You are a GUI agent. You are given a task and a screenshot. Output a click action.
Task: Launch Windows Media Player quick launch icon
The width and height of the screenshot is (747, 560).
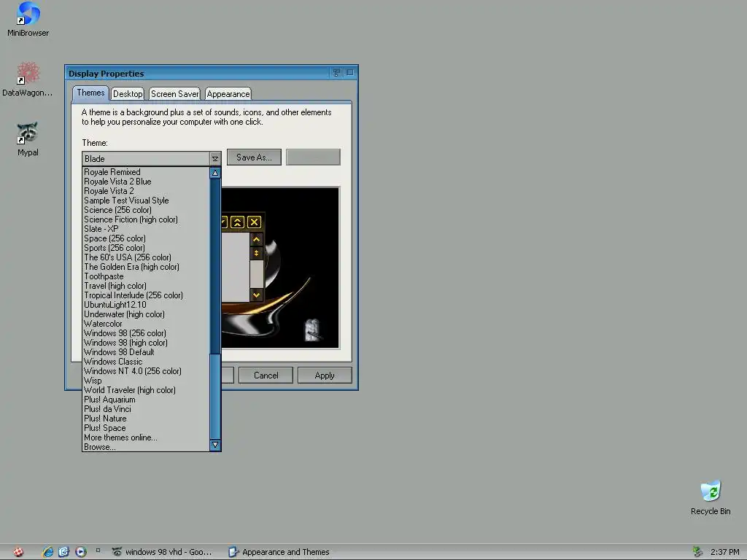pos(80,552)
